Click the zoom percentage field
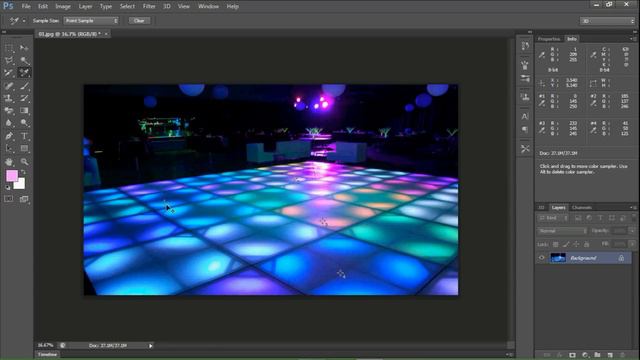This screenshot has width=640, height=360. [45, 346]
